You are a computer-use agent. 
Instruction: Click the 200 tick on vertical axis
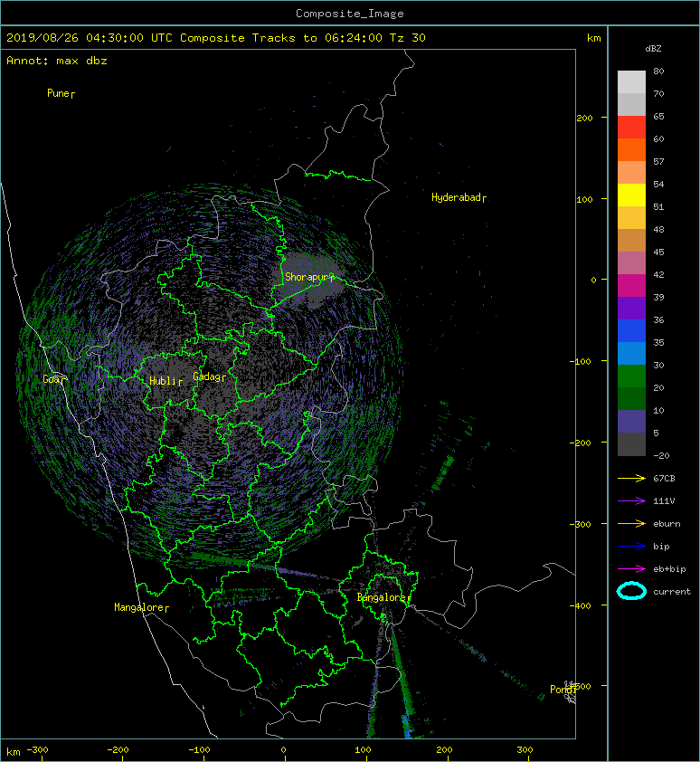[585, 118]
